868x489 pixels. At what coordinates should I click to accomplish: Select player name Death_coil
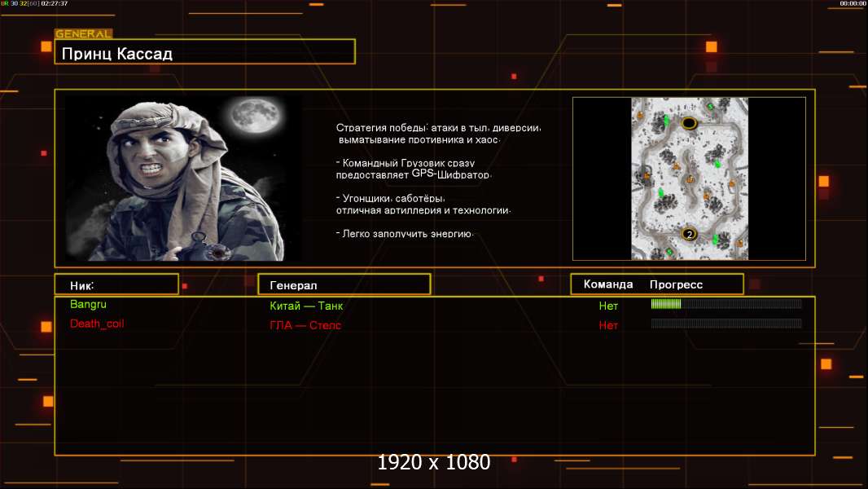(97, 324)
